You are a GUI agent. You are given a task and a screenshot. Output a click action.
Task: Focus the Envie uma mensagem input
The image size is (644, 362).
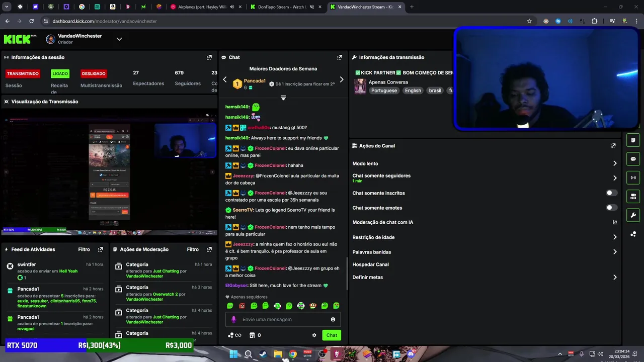tap(283, 319)
